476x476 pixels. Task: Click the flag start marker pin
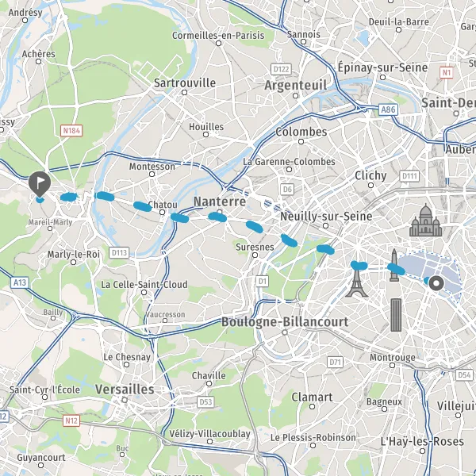[x=40, y=184]
